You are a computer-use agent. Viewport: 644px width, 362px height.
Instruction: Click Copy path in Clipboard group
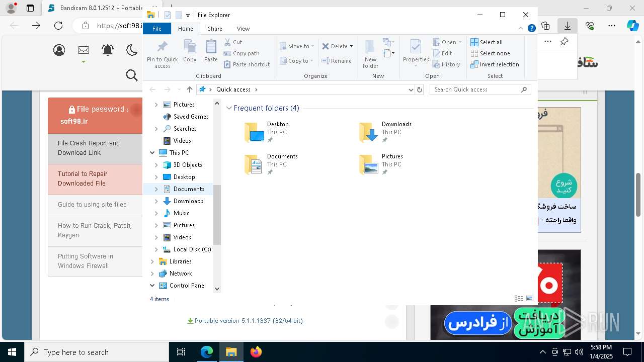tap(242, 53)
